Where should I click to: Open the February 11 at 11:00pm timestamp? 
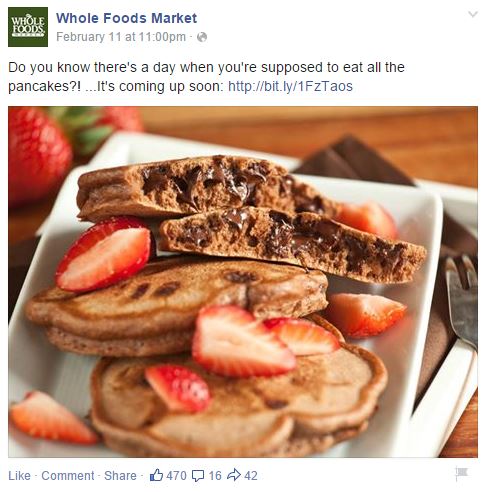pyautogui.click(x=121, y=37)
